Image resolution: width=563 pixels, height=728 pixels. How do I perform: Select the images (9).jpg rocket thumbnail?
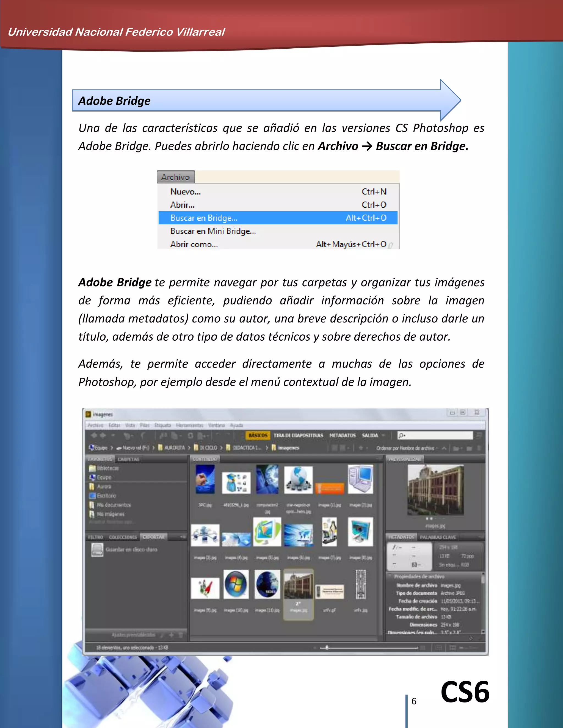pos(205,588)
